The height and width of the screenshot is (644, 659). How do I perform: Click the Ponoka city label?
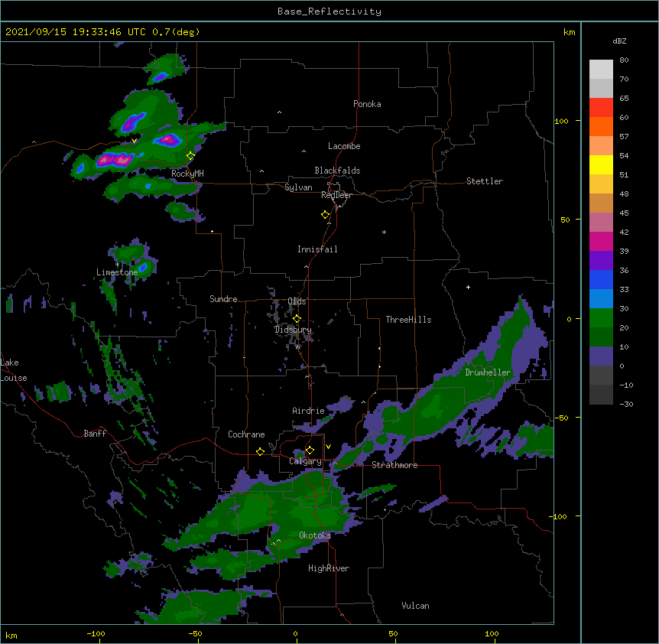click(367, 104)
